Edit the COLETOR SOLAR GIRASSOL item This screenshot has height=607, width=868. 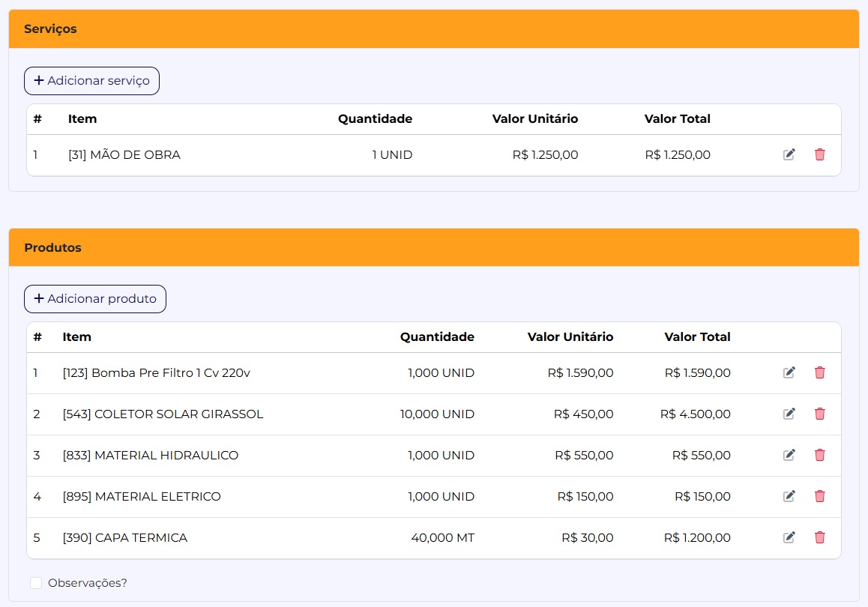click(789, 414)
